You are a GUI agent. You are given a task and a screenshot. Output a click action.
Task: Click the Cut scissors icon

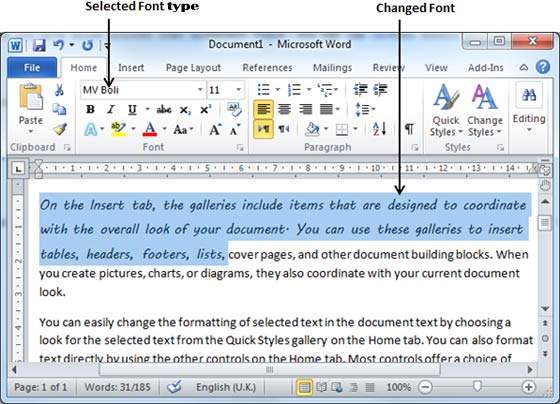point(59,90)
